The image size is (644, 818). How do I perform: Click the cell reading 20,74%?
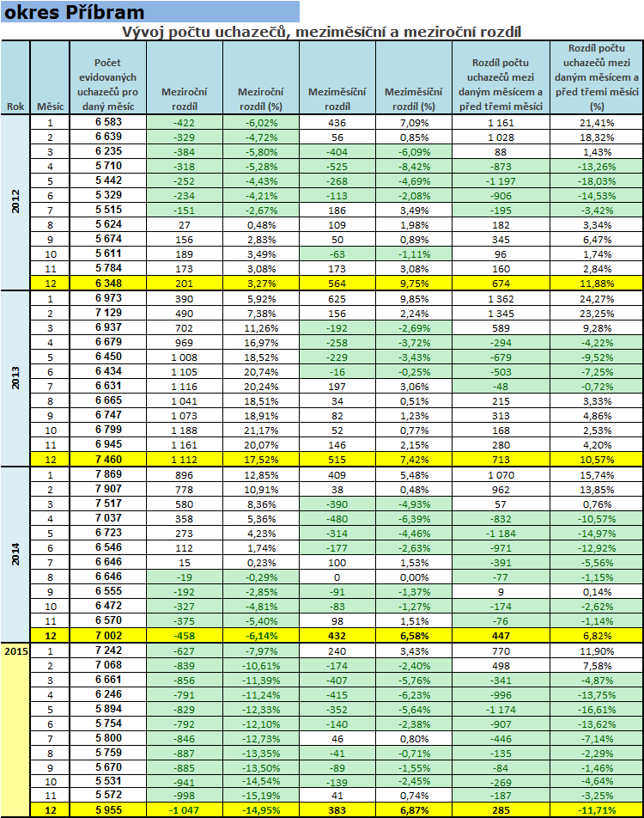coord(261,372)
